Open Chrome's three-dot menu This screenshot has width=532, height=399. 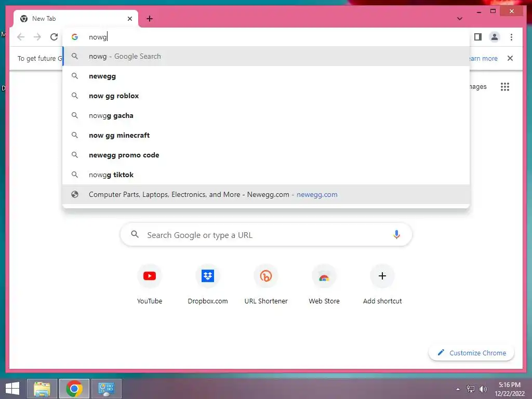[511, 37]
